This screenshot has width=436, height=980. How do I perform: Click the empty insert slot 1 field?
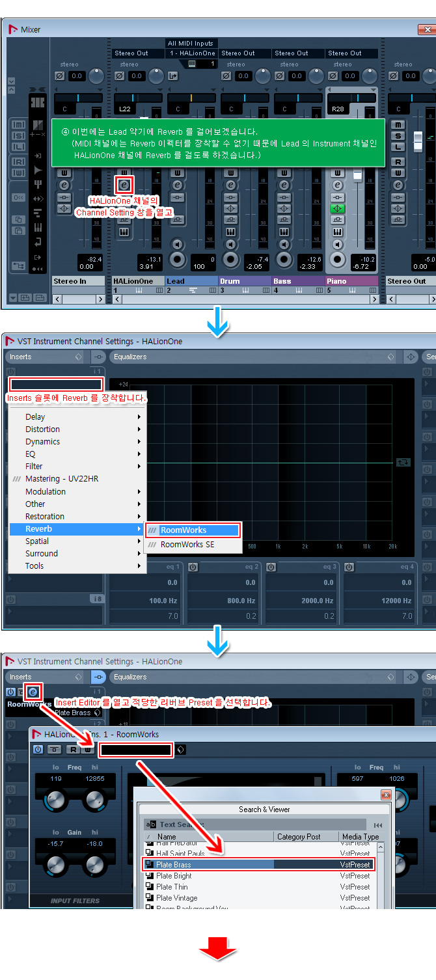pyautogui.click(x=55, y=384)
